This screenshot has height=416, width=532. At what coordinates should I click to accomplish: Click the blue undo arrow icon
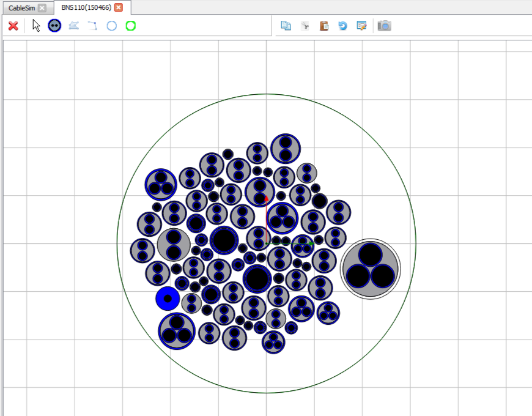[x=342, y=26]
